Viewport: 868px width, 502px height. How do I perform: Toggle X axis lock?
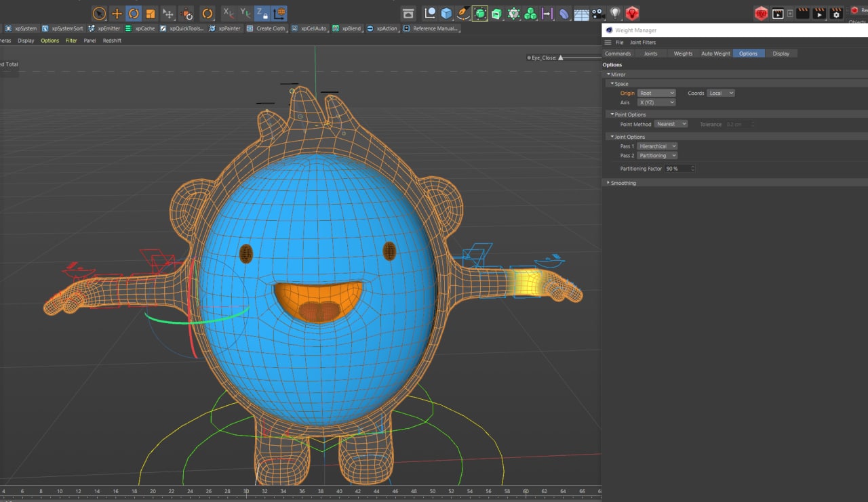229,14
